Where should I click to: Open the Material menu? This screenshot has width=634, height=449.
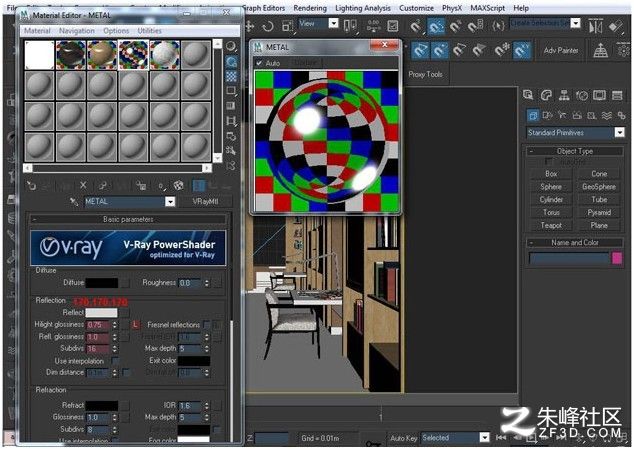click(37, 31)
